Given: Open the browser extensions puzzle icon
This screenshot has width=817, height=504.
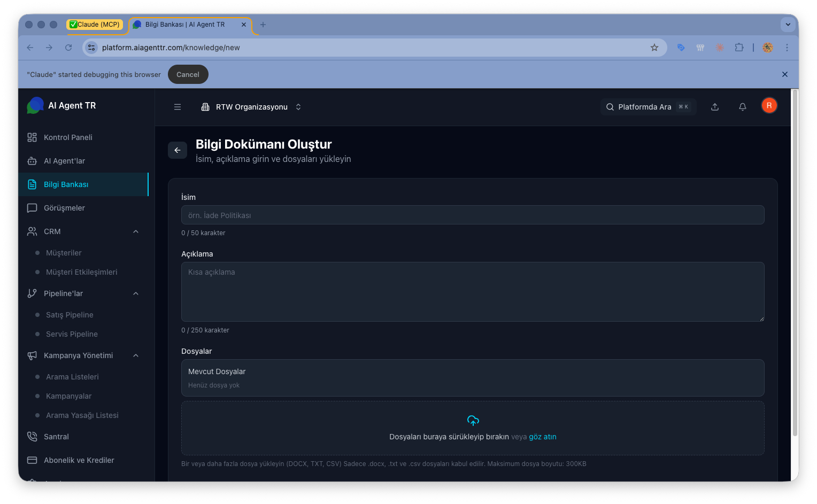Looking at the screenshot, I should (x=739, y=48).
